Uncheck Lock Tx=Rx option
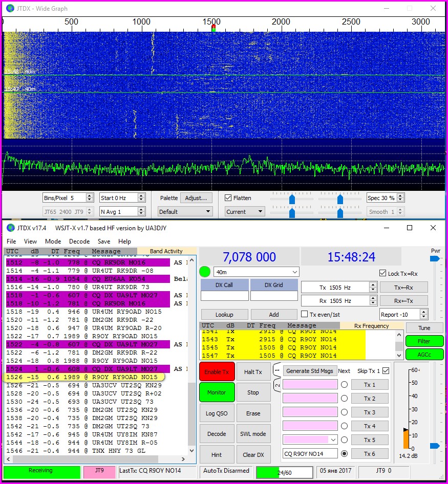Screen dimensions: 448x484 [x=383, y=273]
